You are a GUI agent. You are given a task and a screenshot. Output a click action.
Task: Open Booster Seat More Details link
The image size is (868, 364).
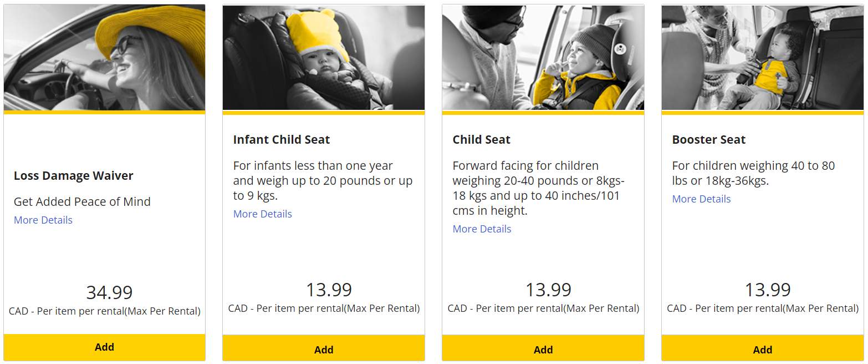coord(701,199)
